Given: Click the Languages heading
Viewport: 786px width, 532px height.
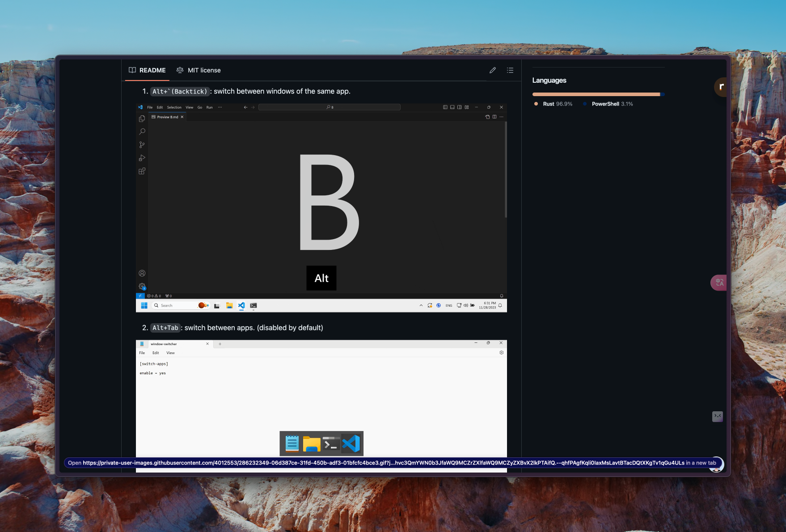Looking at the screenshot, I should coord(549,80).
